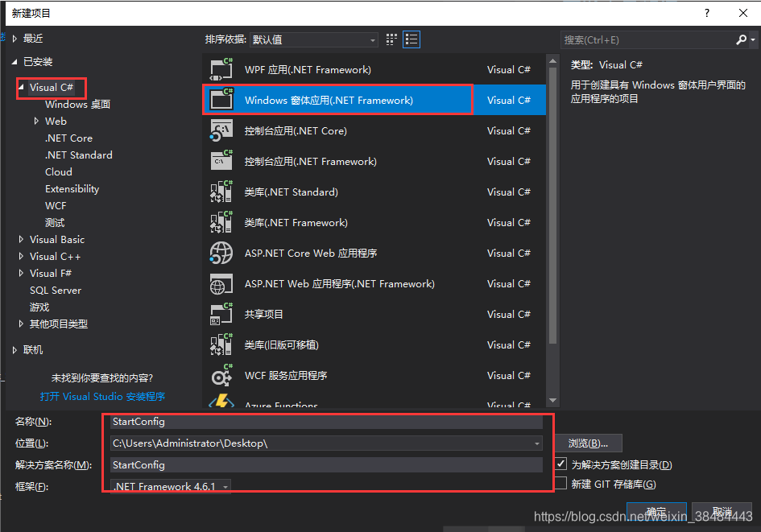Select SQL Server in the tree
This screenshot has width=761, height=532.
(x=56, y=290)
